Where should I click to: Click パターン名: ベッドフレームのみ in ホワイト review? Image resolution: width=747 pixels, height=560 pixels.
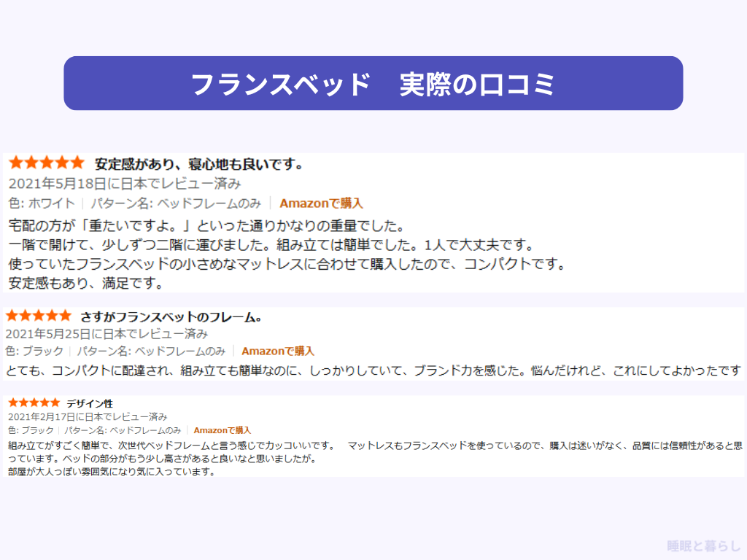(176, 203)
